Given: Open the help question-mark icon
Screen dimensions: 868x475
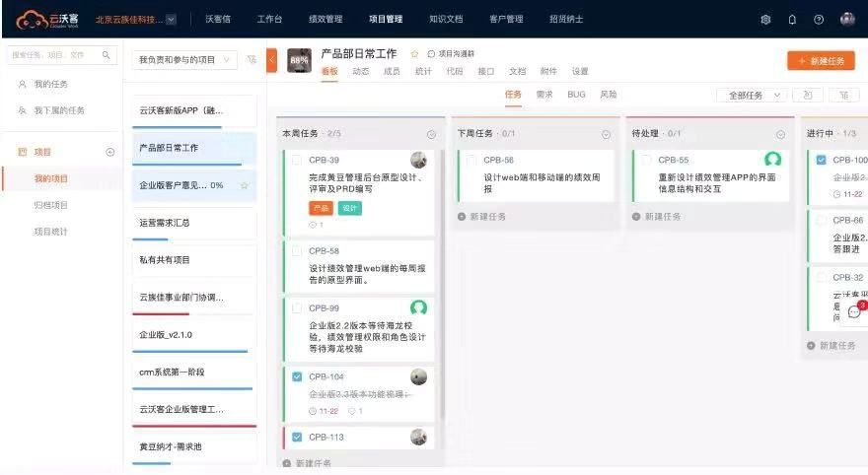Looking at the screenshot, I should [x=819, y=20].
